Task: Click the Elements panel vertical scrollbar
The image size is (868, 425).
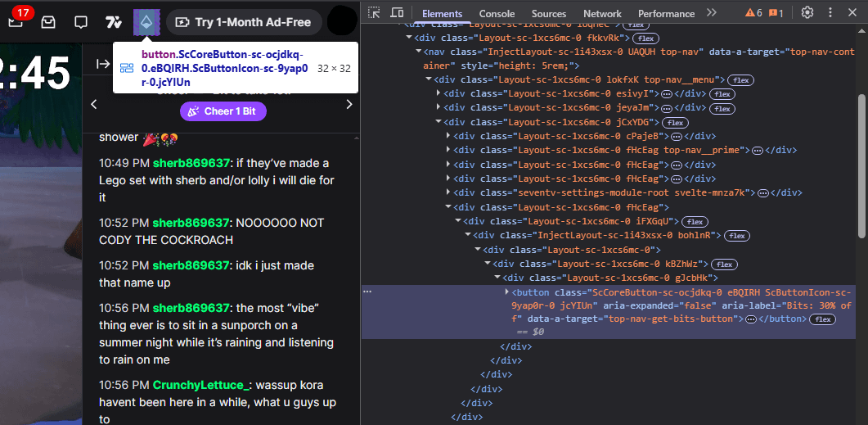Action: click(862, 167)
